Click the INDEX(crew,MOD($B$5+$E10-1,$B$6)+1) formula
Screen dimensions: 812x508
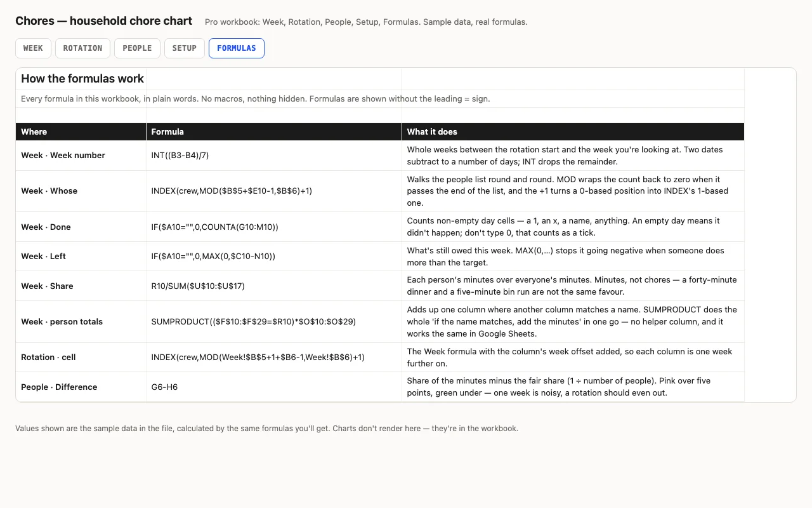tap(232, 191)
